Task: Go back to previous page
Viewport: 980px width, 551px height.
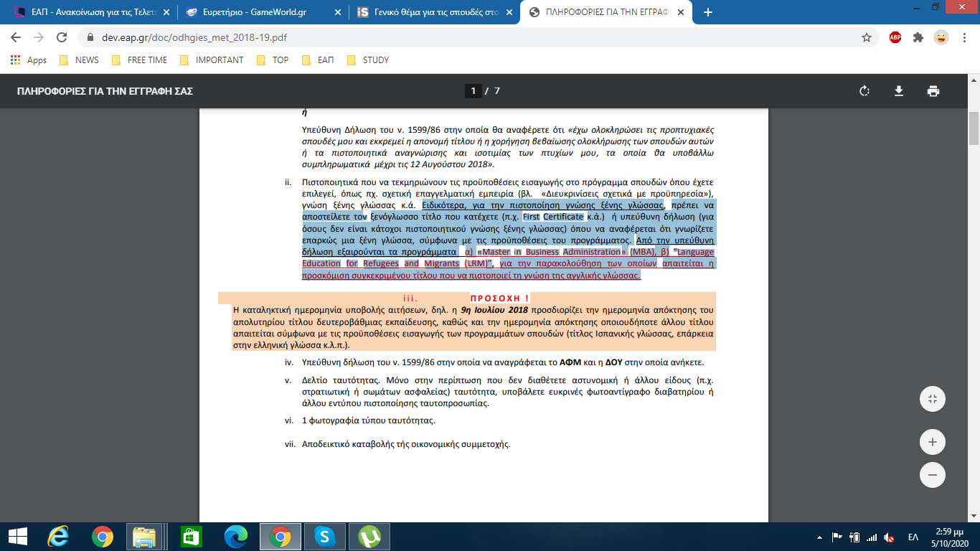Action: [x=16, y=37]
